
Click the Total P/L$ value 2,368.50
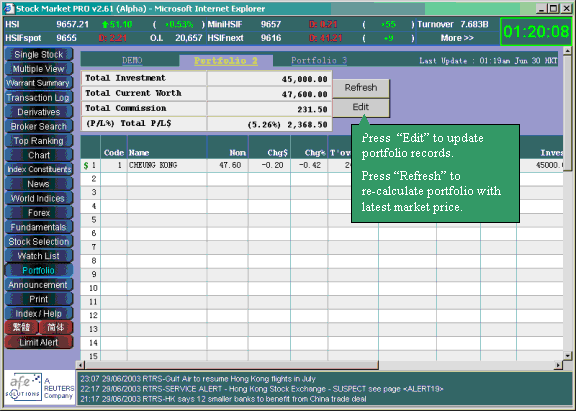coord(307,125)
